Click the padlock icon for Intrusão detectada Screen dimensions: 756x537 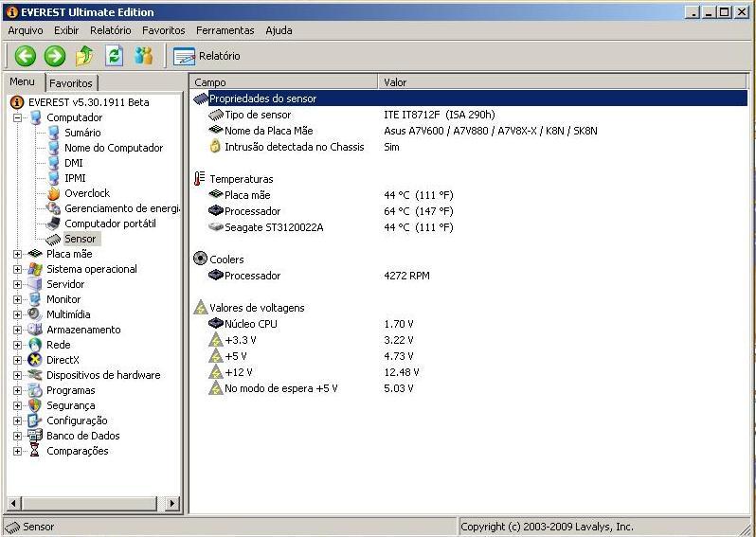215,147
